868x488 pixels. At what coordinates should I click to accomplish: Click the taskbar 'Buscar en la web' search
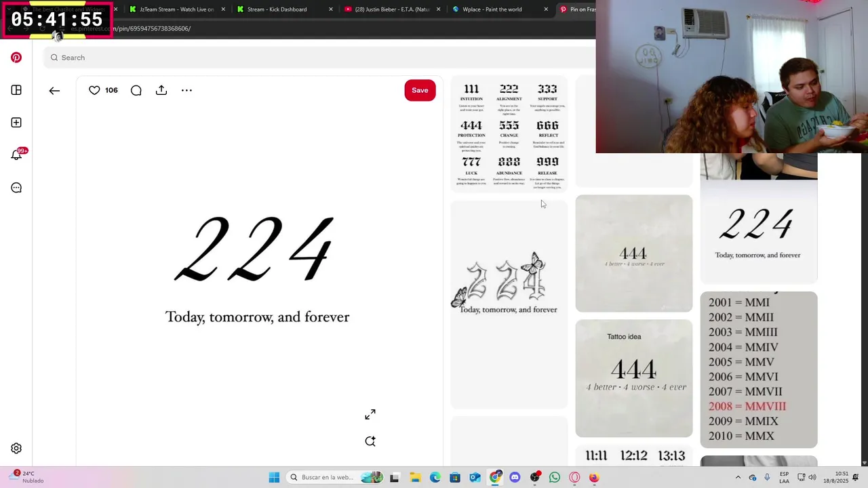point(336,477)
